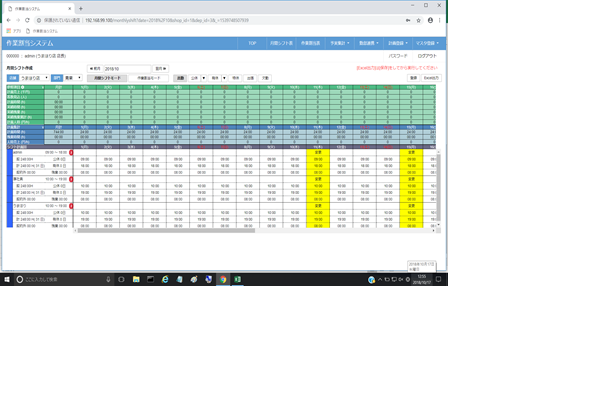Reload the page with the refresh icon
This screenshot has height=399, width=600.
pyautogui.click(x=27, y=20)
